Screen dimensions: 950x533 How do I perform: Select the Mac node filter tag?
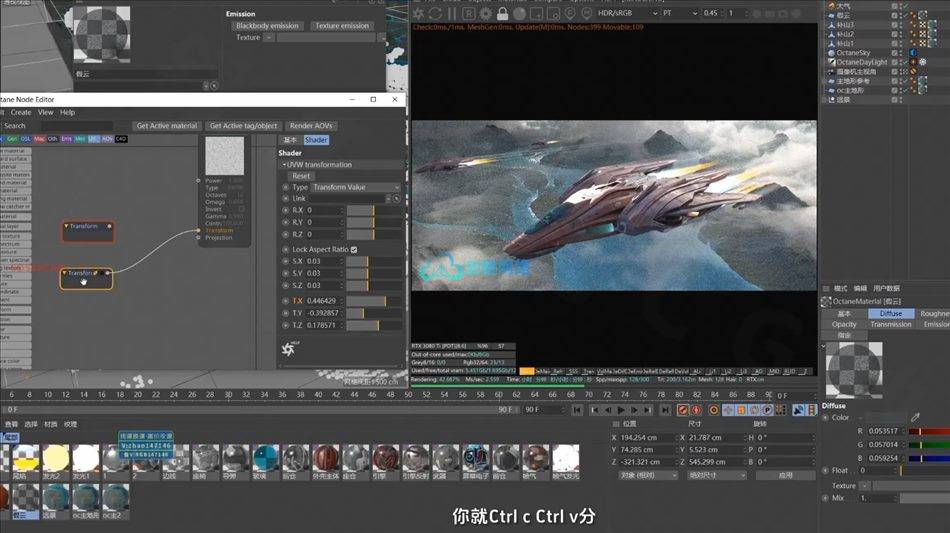[x=39, y=139]
